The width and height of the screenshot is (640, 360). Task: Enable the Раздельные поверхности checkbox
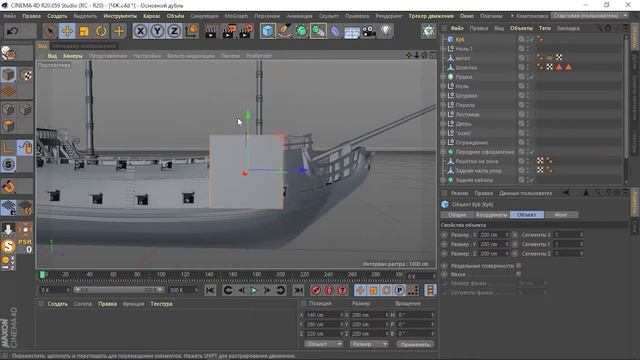coord(519,265)
